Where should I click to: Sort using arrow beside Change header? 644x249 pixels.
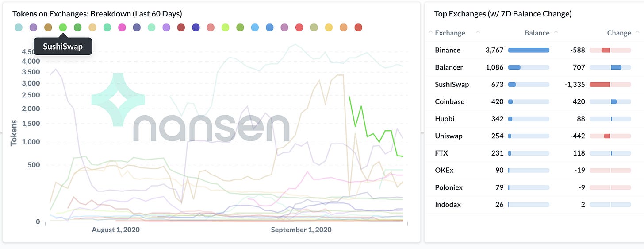point(637,32)
